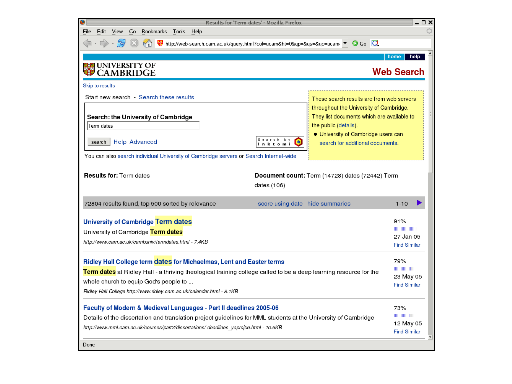Viewport: 512px width, 384px height.
Task: Click the search engine icon in the search box
Action: pyautogui.click(x=375, y=43)
